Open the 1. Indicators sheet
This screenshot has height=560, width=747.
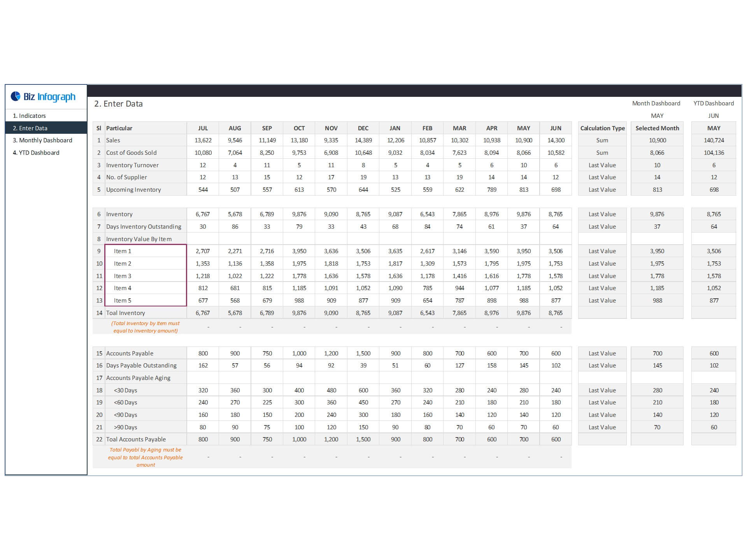pos(29,115)
